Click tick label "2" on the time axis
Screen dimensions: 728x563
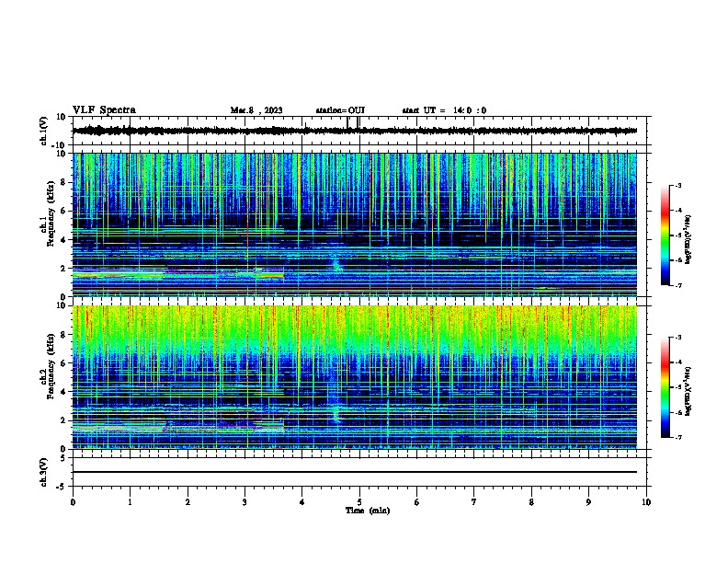(188, 502)
